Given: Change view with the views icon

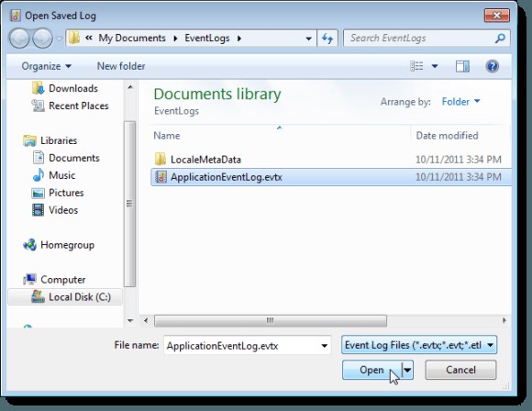Looking at the screenshot, I should coord(416,66).
